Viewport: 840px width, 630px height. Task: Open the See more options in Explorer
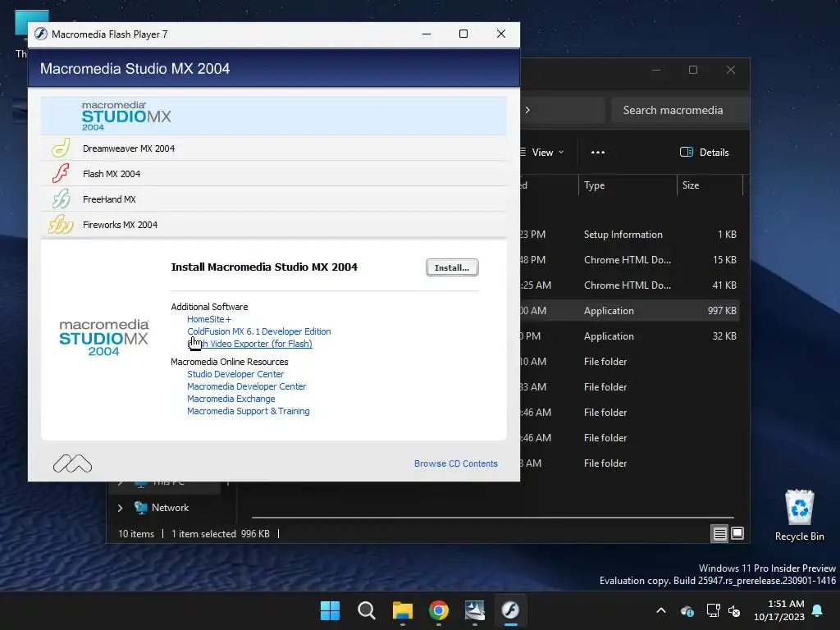(x=598, y=152)
